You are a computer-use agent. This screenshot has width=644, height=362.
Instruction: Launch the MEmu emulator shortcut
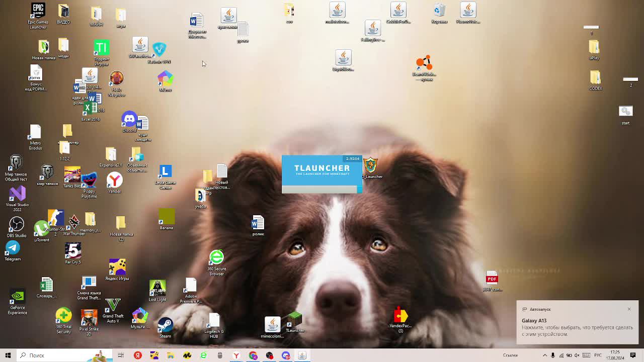tap(165, 81)
